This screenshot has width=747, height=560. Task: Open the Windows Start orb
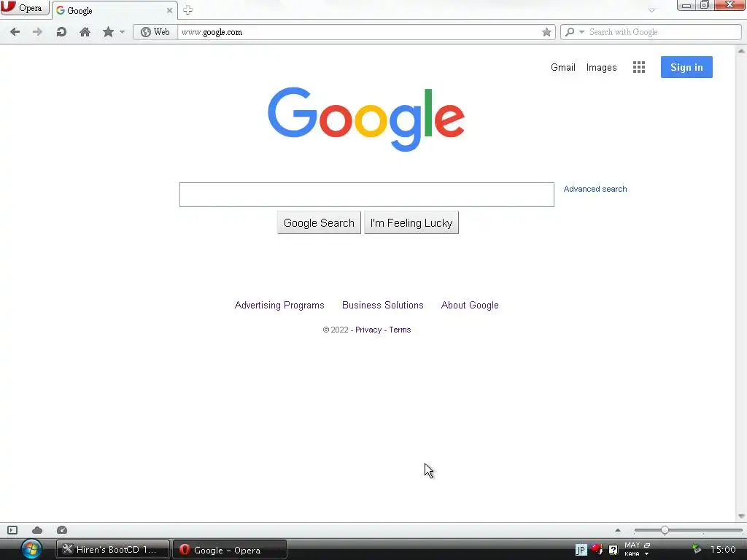pyautogui.click(x=31, y=549)
